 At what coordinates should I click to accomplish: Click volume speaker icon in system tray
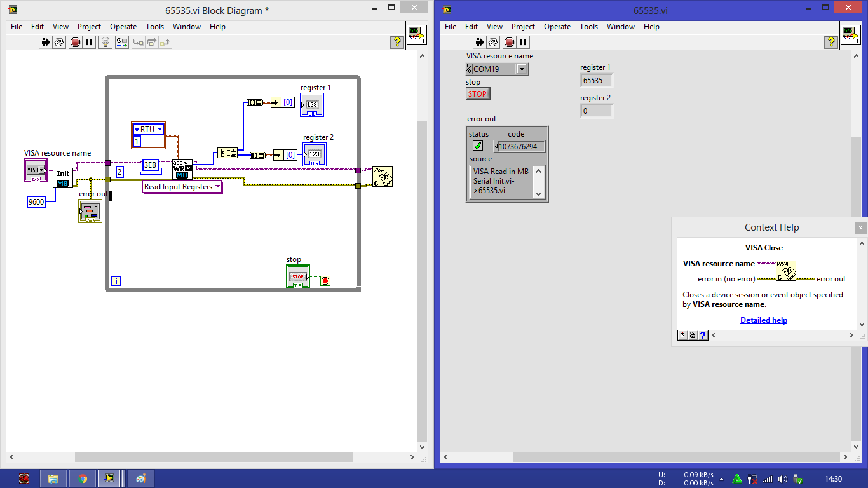pos(783,479)
